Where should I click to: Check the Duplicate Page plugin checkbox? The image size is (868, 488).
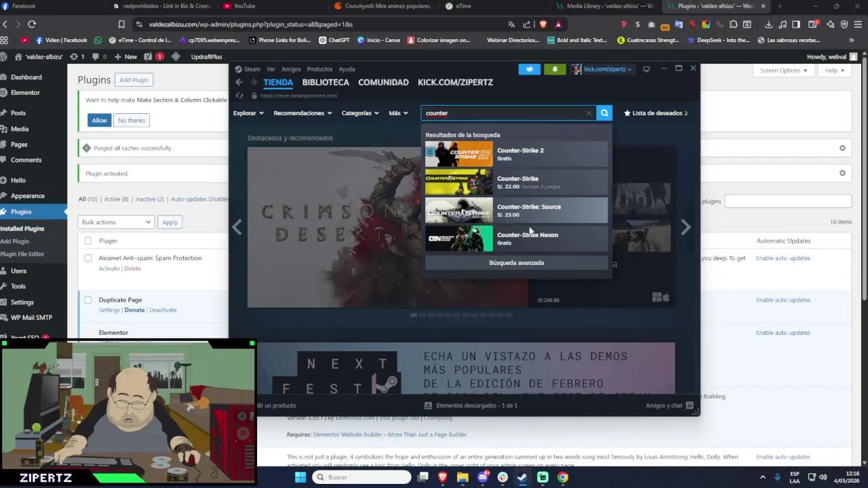(x=87, y=300)
